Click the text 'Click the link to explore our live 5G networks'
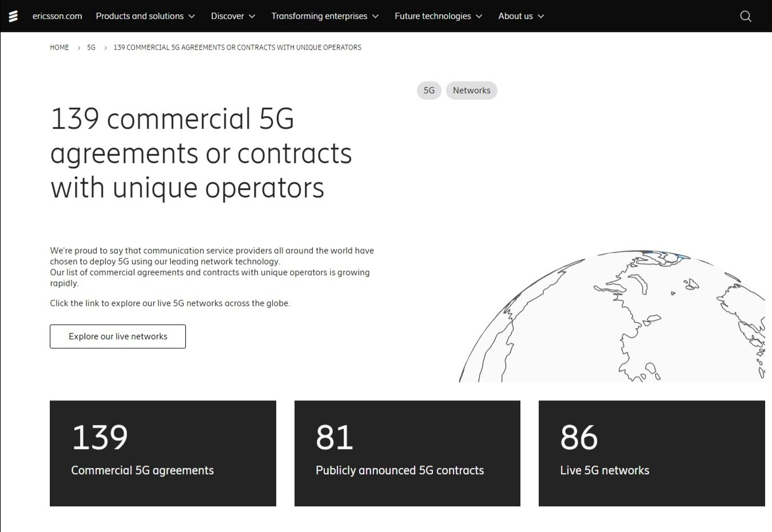772x532 pixels. click(x=170, y=303)
